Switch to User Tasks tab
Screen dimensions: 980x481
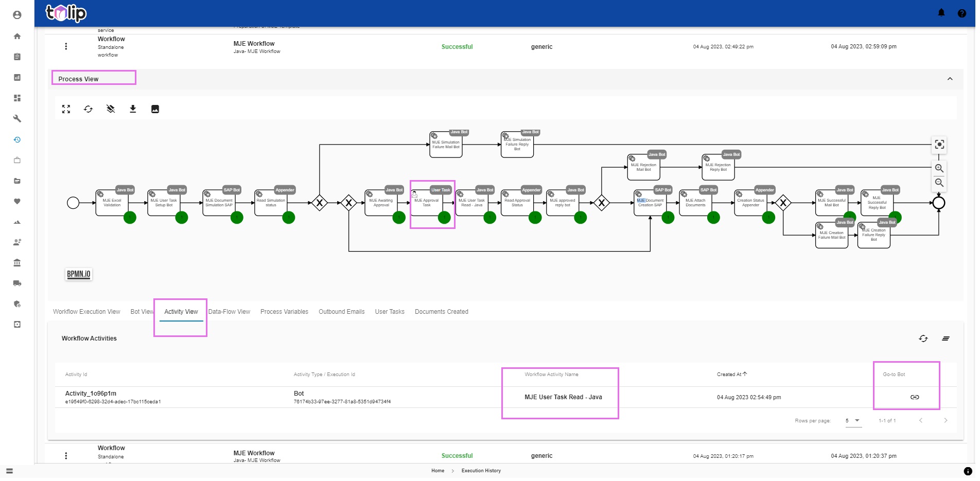click(390, 312)
